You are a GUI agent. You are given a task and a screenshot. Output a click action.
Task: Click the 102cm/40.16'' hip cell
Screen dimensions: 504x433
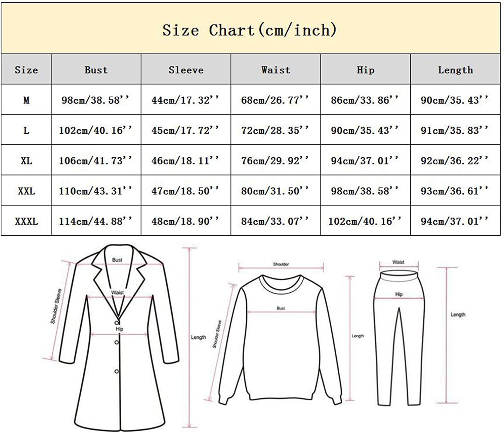tap(365, 221)
